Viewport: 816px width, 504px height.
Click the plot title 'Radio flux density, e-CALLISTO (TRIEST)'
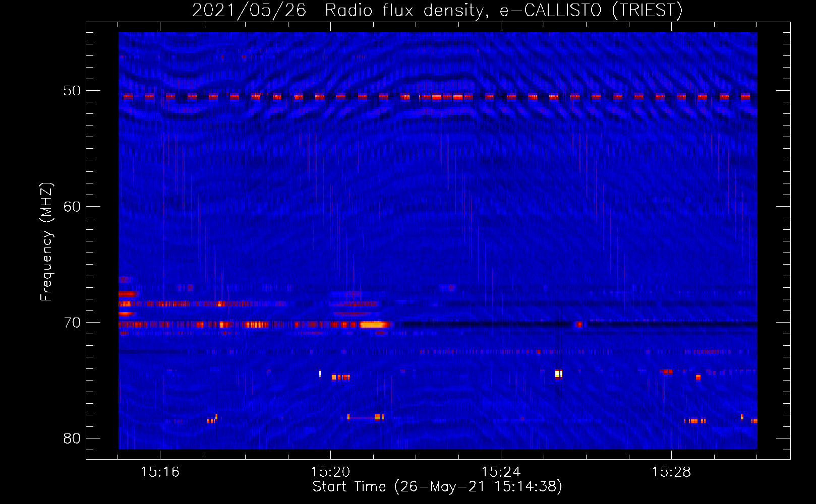pos(504,10)
